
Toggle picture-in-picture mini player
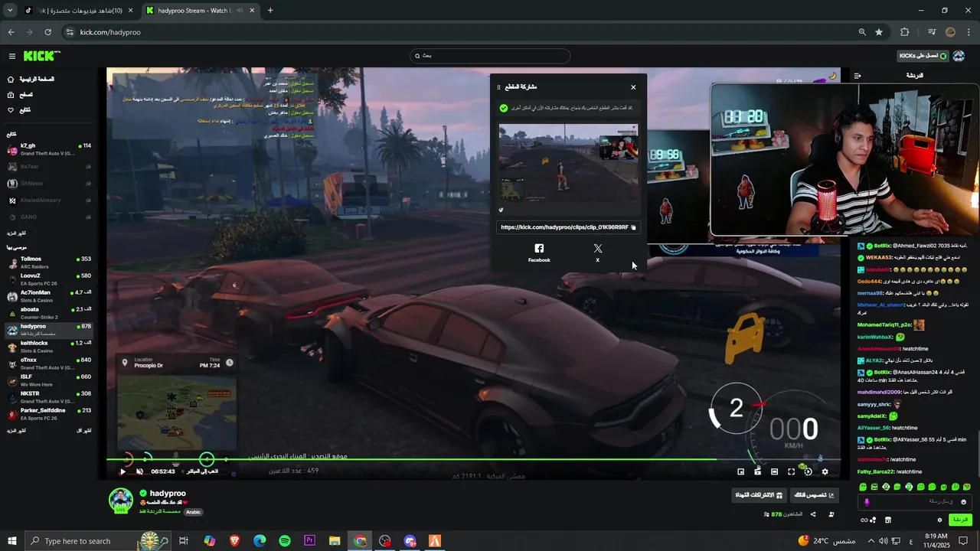click(x=740, y=471)
